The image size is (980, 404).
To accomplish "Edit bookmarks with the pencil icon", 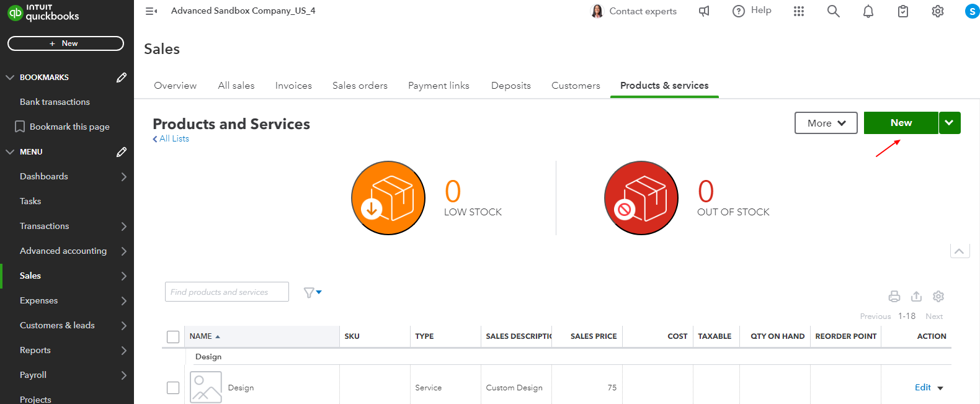I will click(122, 78).
